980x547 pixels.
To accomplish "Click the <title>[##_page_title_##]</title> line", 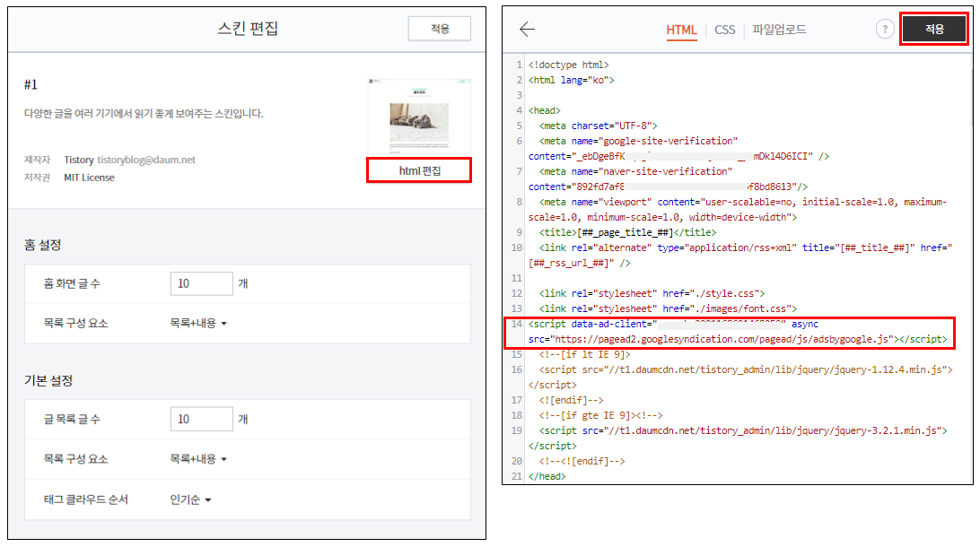I will pos(627,232).
